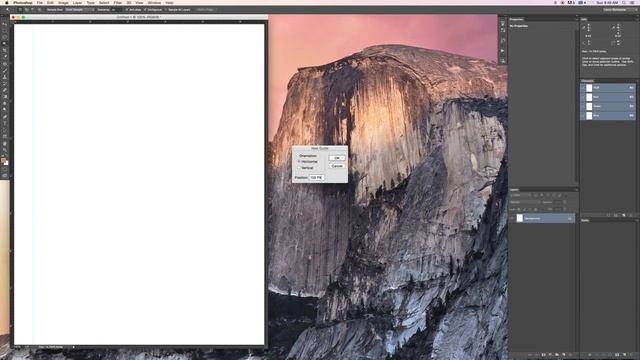Click the Position field in New Guide dialog
Screen dimensions: 640x360
(317, 178)
